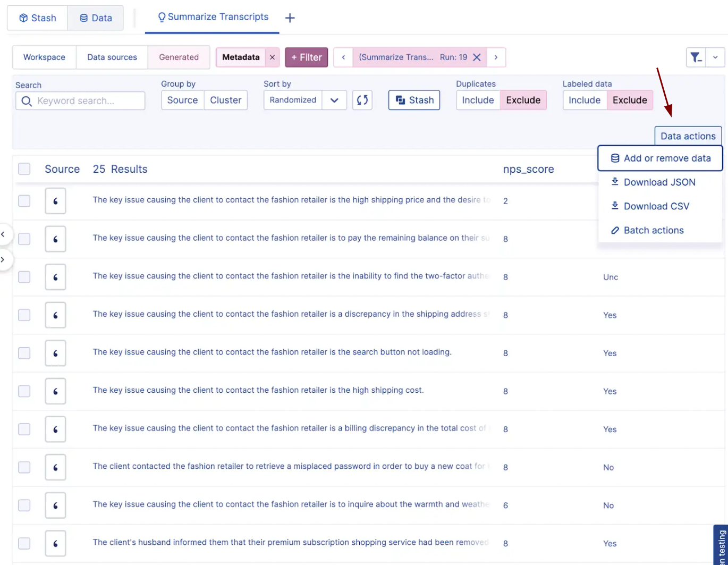
Task: Remove the Metadata filter via its X icon
Action: click(x=272, y=57)
